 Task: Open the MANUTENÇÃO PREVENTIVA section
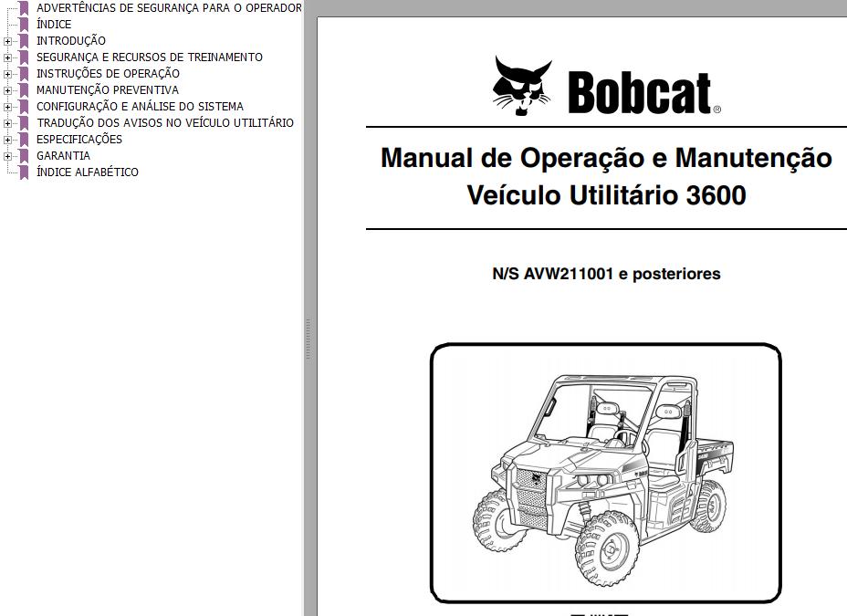click(x=108, y=90)
